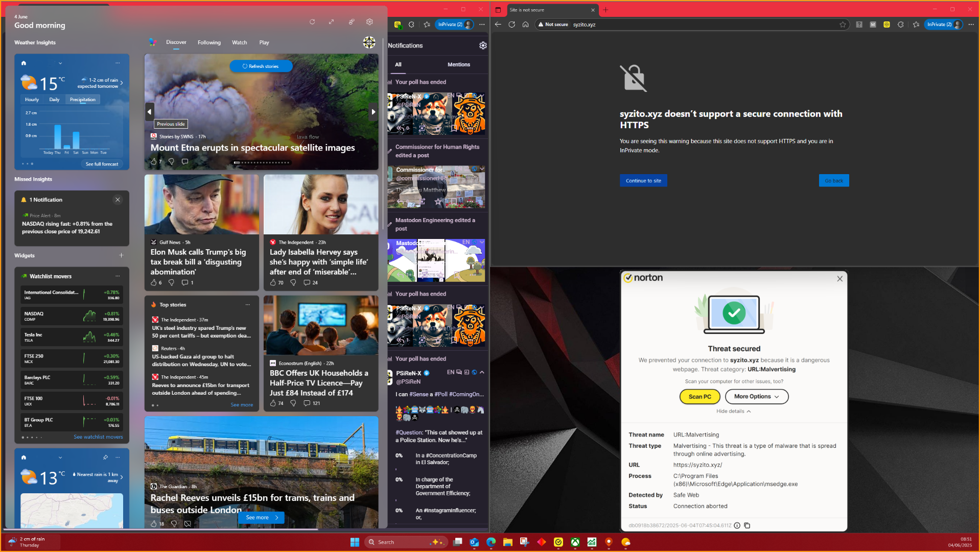980x552 pixels.
Task: Launch Outlook from taskbar
Action: (x=474, y=542)
